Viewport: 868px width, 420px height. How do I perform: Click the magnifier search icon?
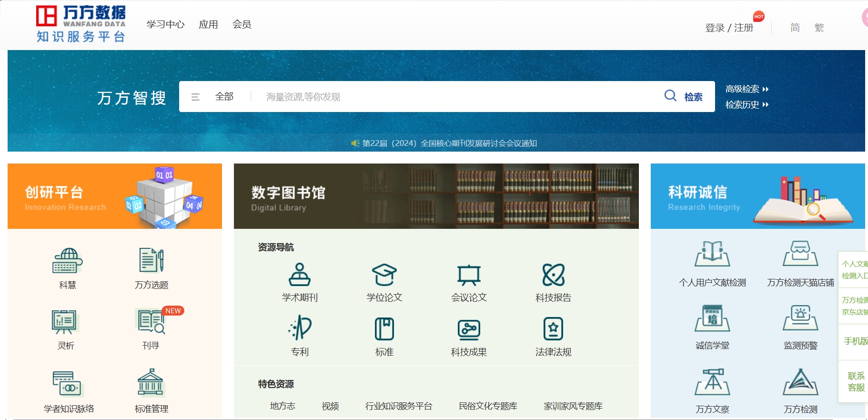[670, 96]
